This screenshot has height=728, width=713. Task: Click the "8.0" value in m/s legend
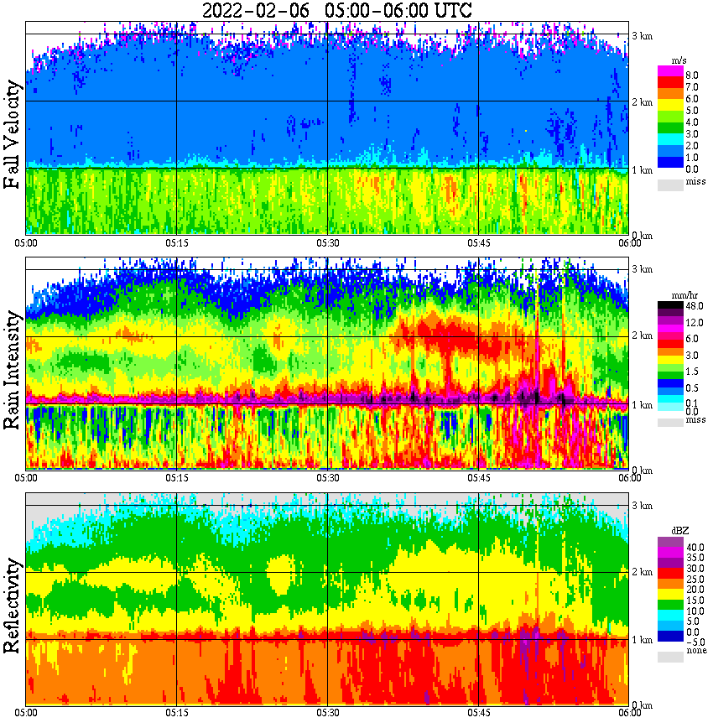coord(692,75)
